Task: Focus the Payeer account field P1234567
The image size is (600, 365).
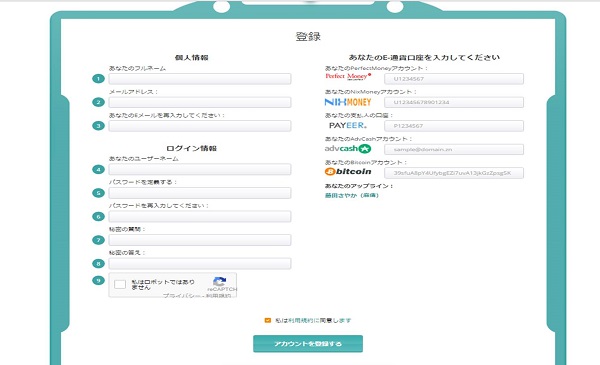Action: click(x=454, y=126)
